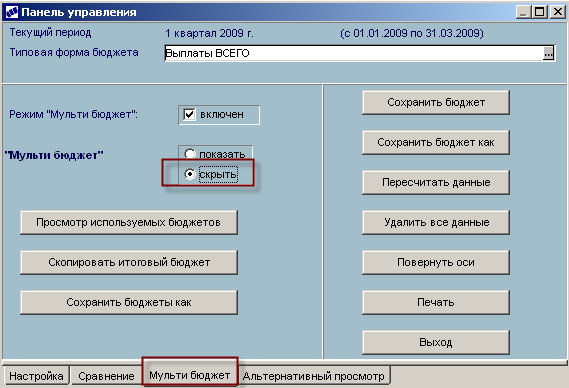The image size is (569, 388).
Task: Click the date range '(с 01.01.2009 по 31.03.2009)'
Action: (412, 33)
